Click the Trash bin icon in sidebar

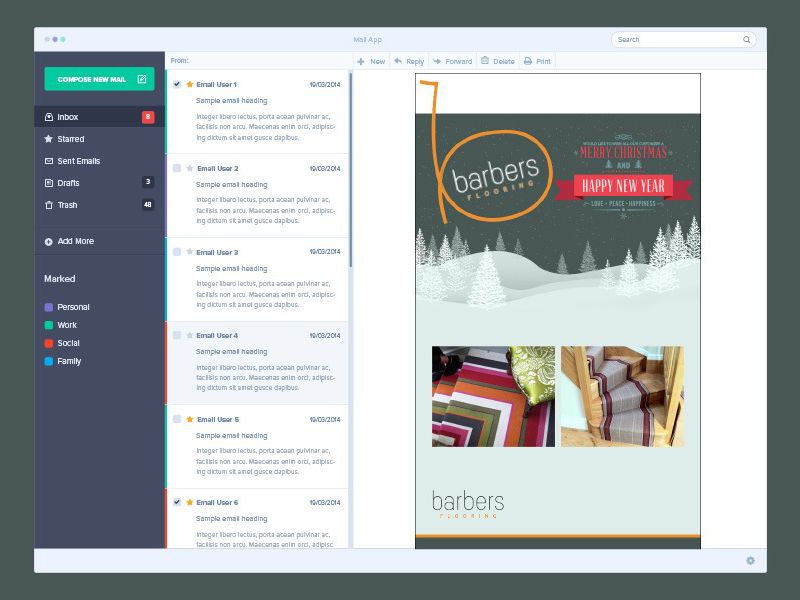pyautogui.click(x=49, y=205)
